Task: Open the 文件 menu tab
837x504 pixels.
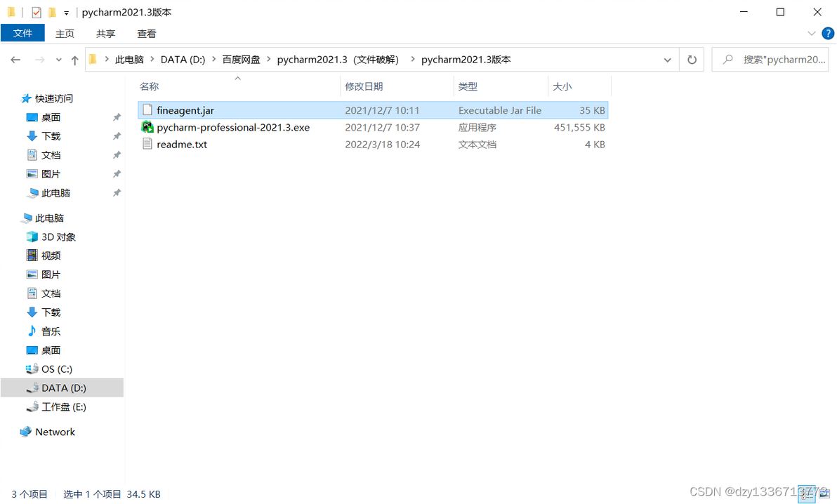Action: [x=22, y=33]
